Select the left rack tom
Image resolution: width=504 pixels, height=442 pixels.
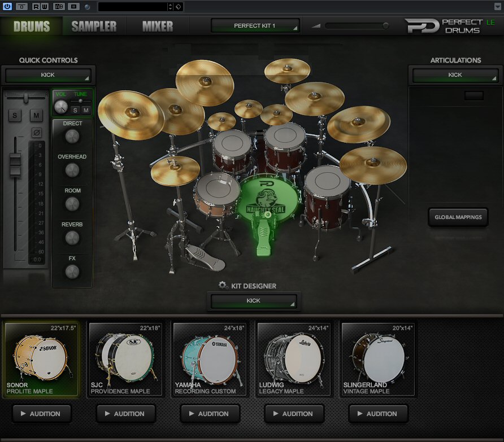232,151
